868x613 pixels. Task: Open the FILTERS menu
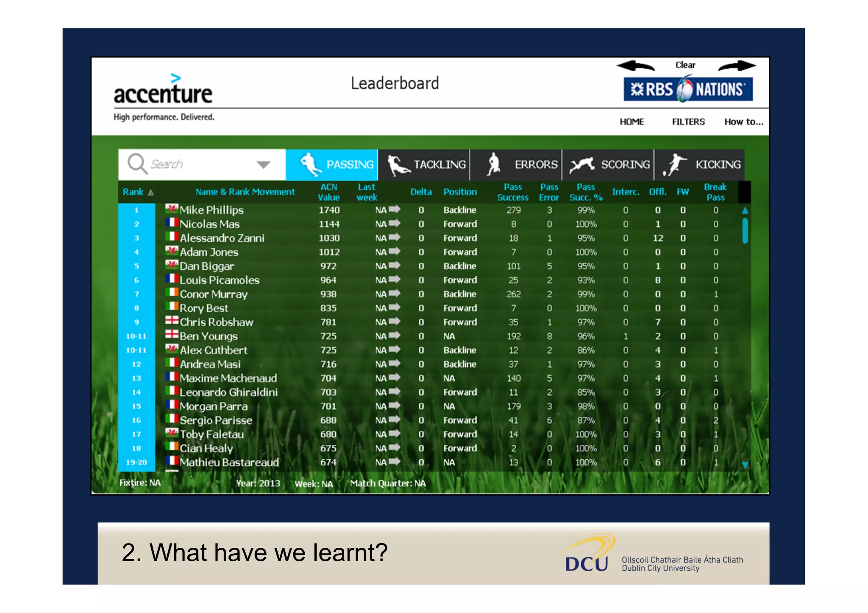click(688, 122)
